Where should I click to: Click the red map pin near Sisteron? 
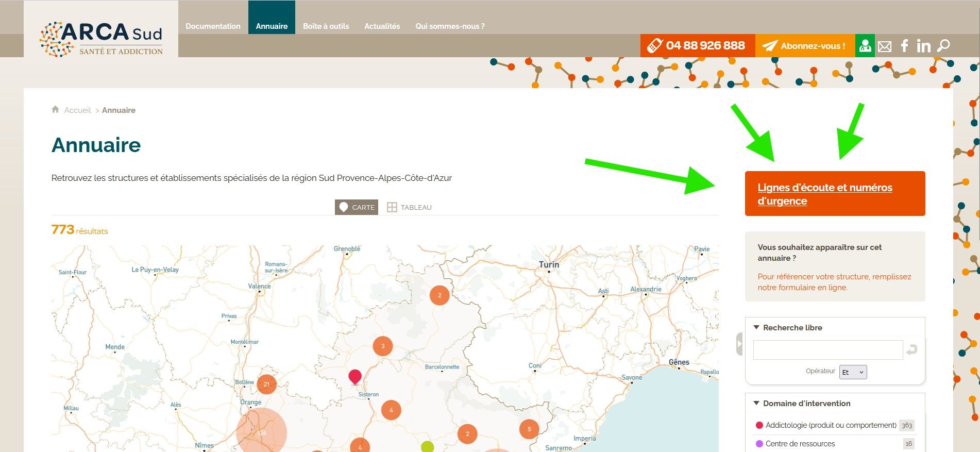coord(355,376)
